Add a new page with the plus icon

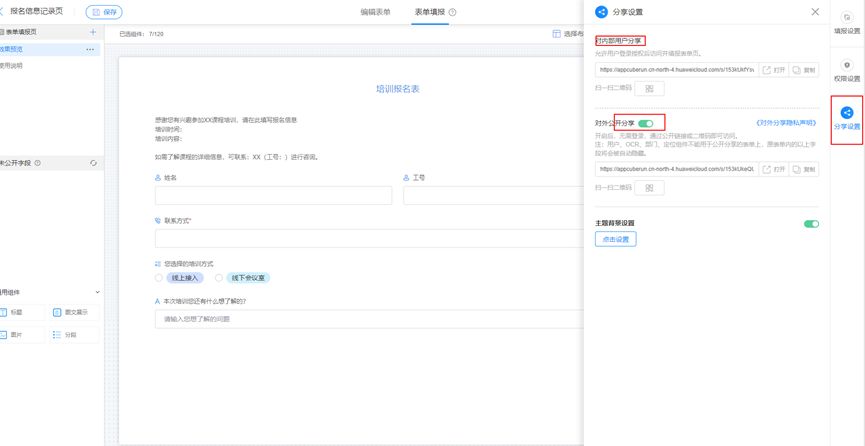[x=93, y=32]
